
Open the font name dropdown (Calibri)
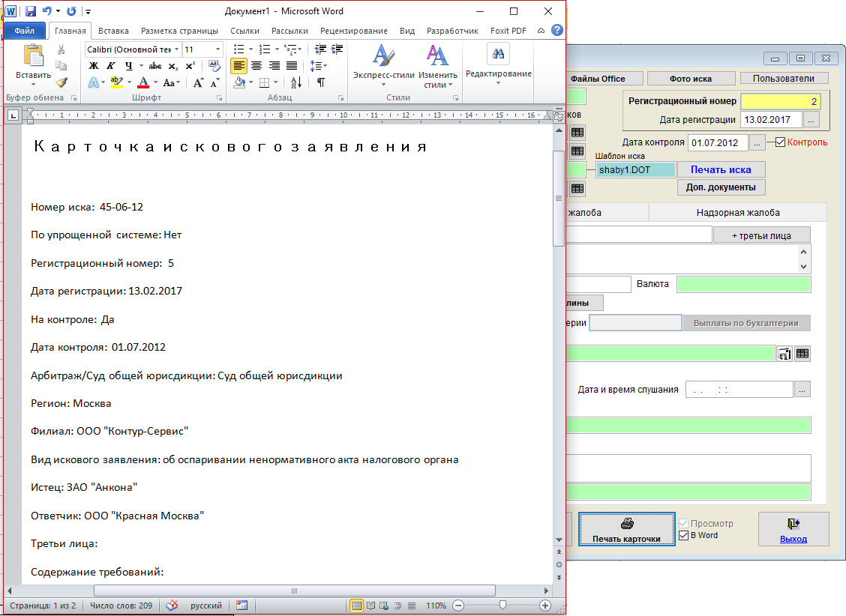176,49
